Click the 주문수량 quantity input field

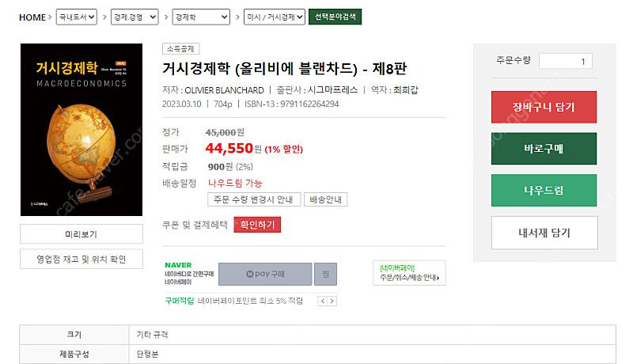pos(565,61)
